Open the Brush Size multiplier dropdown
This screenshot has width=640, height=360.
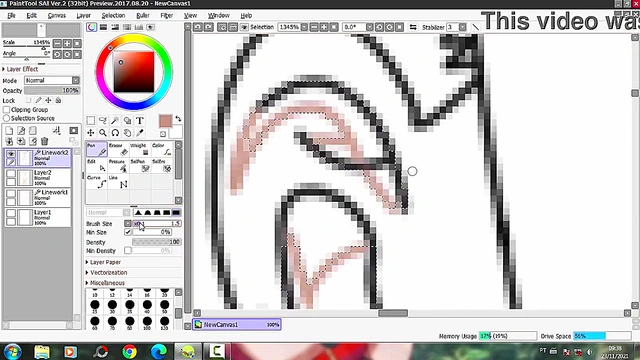click(x=128, y=223)
